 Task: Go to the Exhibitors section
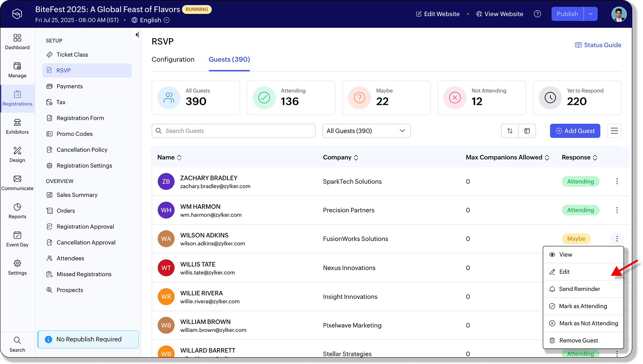(x=17, y=126)
